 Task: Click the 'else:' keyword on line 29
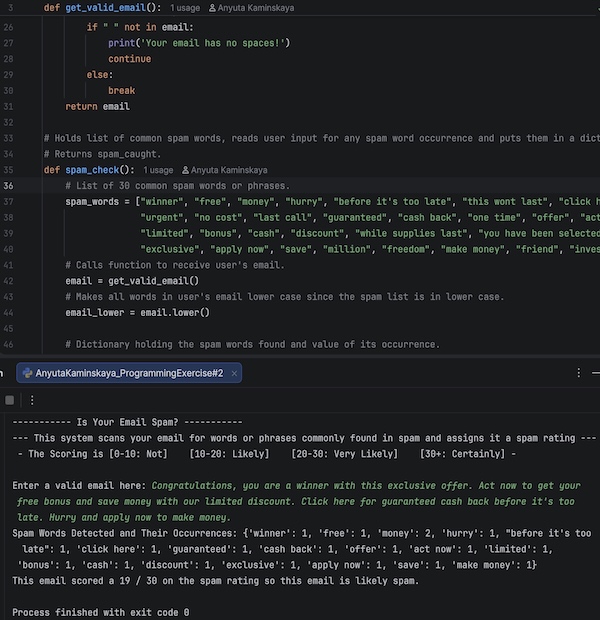(100, 75)
